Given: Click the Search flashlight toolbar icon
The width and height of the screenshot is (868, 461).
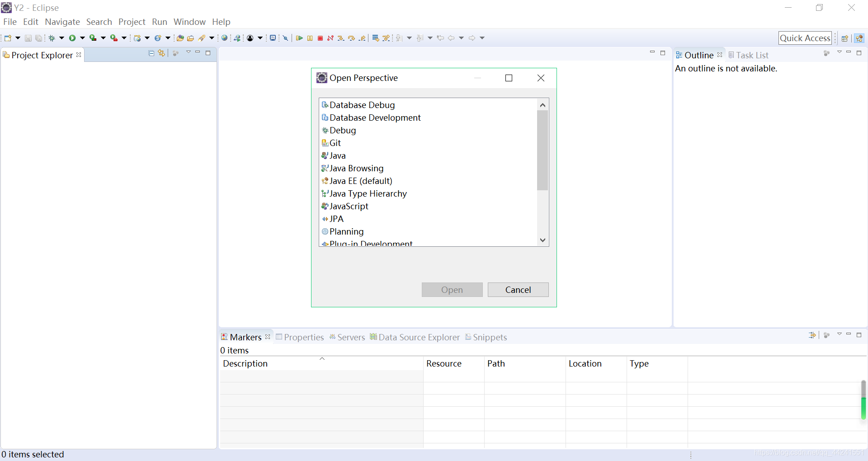Looking at the screenshot, I should point(202,38).
